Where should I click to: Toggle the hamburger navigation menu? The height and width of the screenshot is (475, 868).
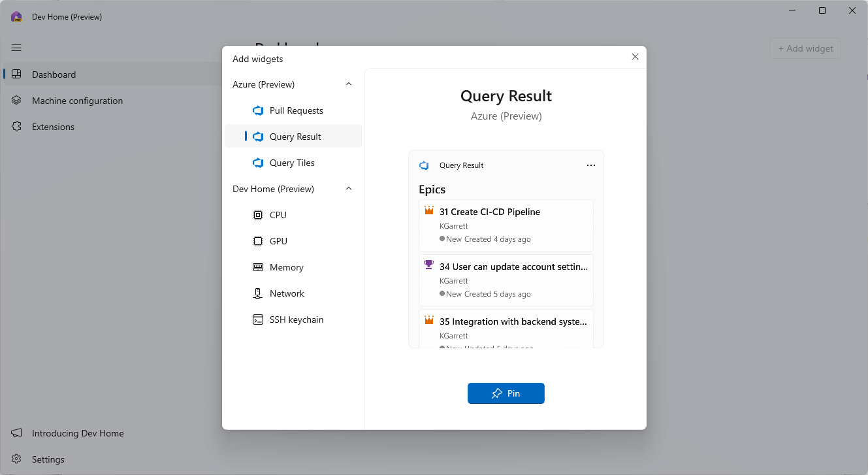pos(16,48)
